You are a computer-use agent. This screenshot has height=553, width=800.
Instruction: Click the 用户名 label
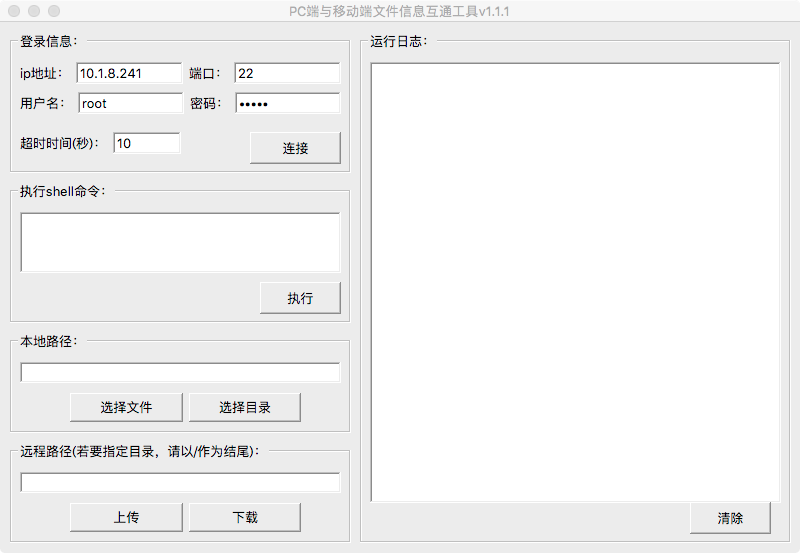(42, 104)
